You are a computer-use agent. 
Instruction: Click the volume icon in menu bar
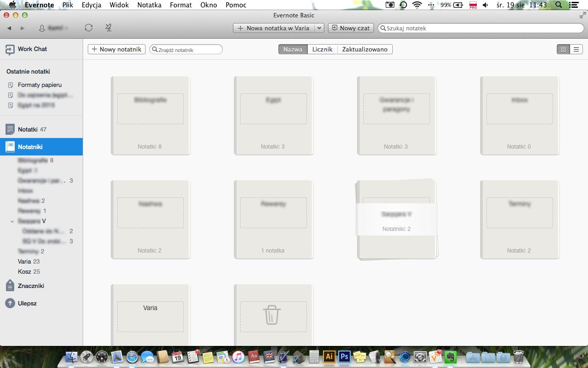pyautogui.click(x=485, y=5)
